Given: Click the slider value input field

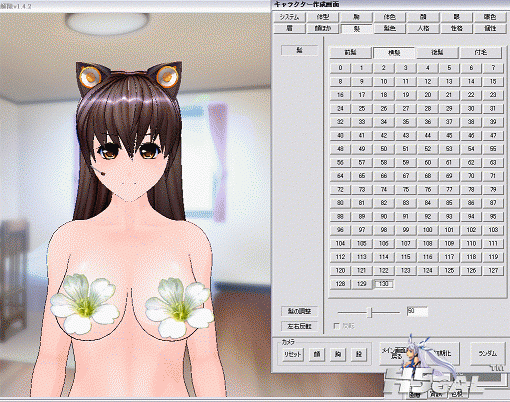Looking at the screenshot, I should coord(417,311).
